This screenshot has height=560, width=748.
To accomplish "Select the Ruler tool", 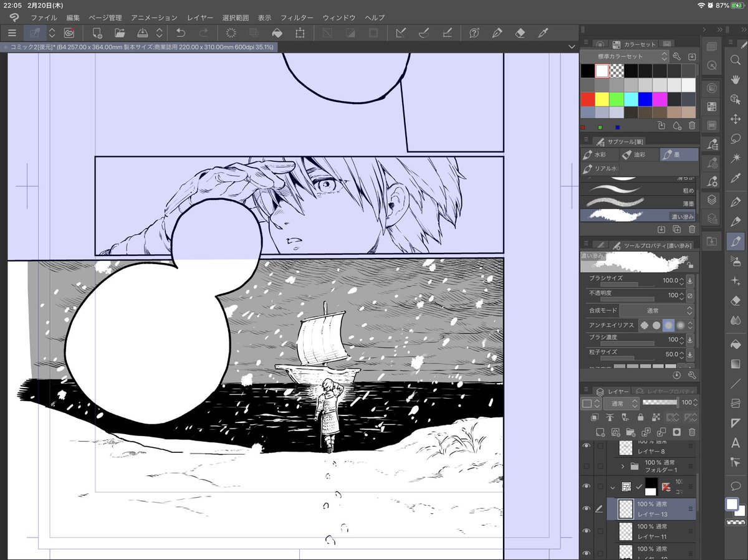I will tap(735, 423).
